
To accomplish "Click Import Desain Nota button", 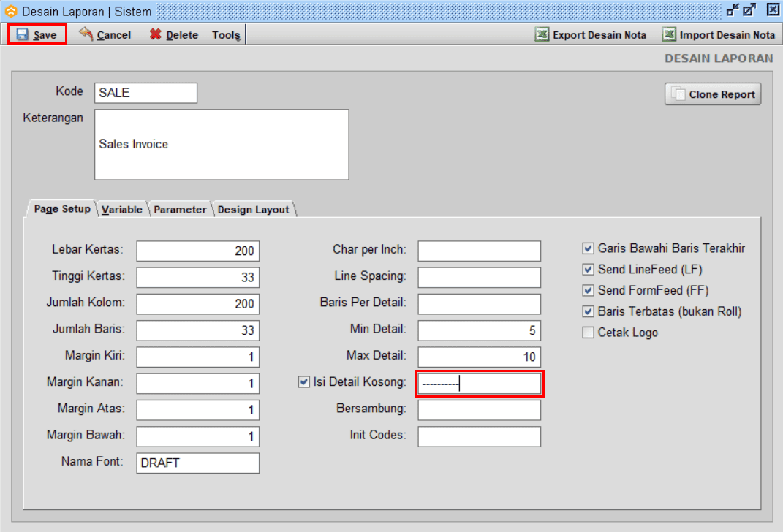I will pos(719,34).
